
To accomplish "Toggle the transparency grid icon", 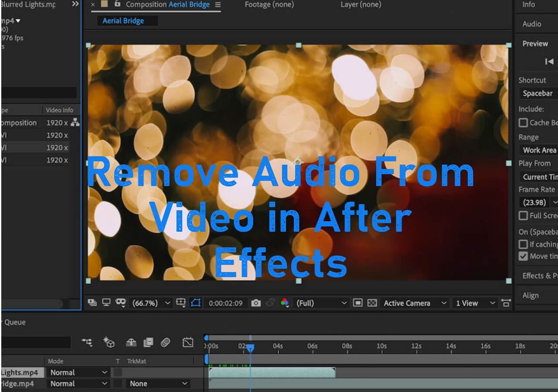I will (372, 303).
